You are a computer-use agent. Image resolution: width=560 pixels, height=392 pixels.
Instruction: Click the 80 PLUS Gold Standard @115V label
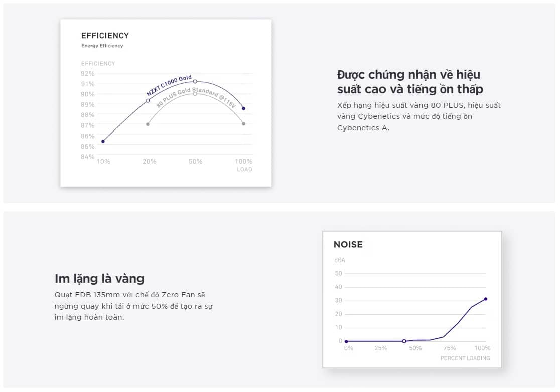pyautogui.click(x=196, y=98)
